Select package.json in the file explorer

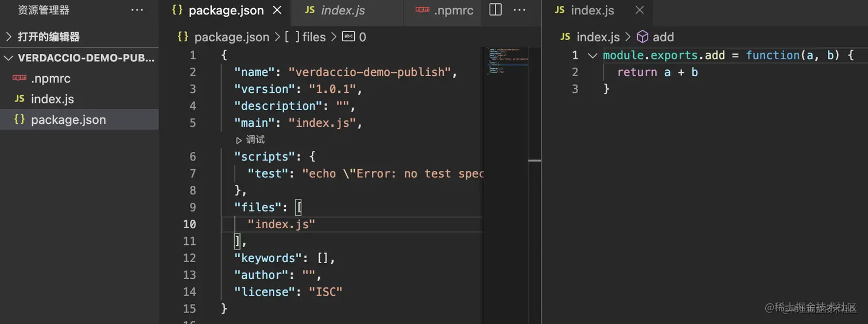(79, 120)
